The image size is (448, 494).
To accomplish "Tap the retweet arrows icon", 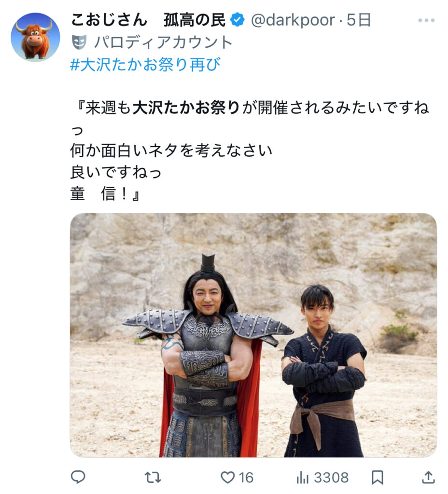I will tap(153, 478).
